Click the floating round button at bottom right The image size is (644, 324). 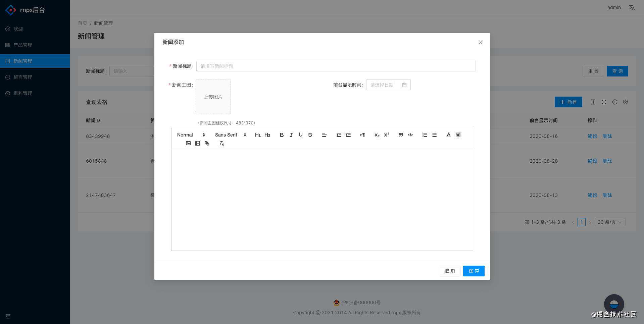[614, 304]
